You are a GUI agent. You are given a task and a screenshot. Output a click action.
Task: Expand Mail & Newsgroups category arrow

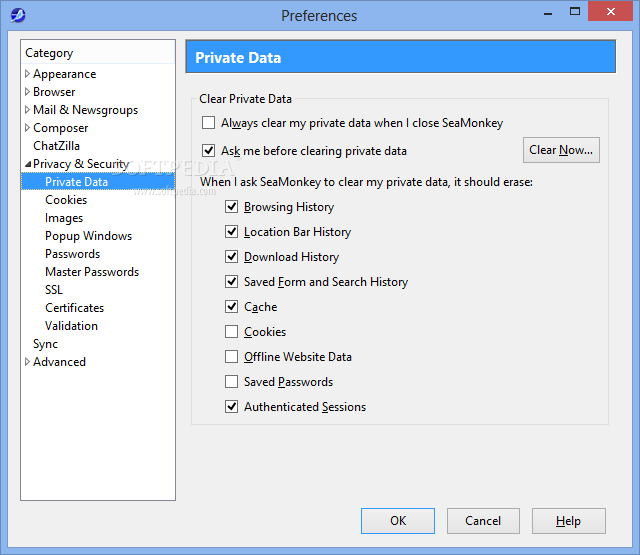click(x=27, y=110)
